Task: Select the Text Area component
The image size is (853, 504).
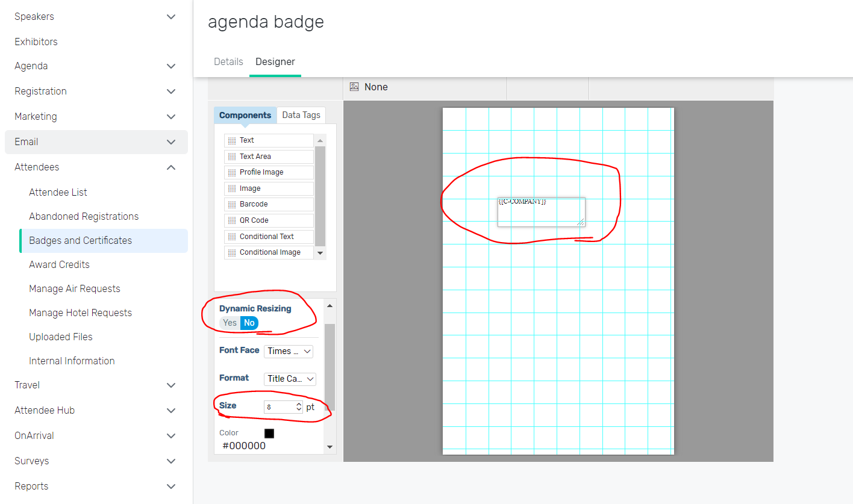Action: [x=269, y=157]
